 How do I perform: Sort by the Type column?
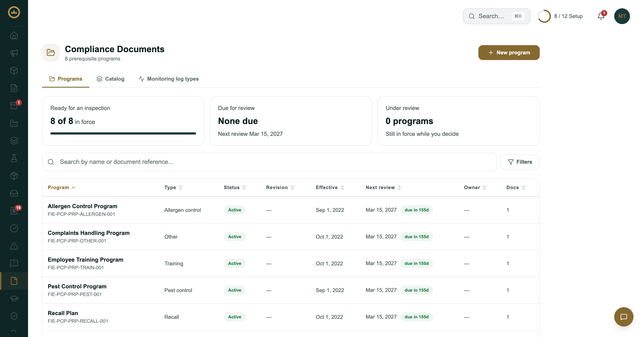tap(173, 188)
